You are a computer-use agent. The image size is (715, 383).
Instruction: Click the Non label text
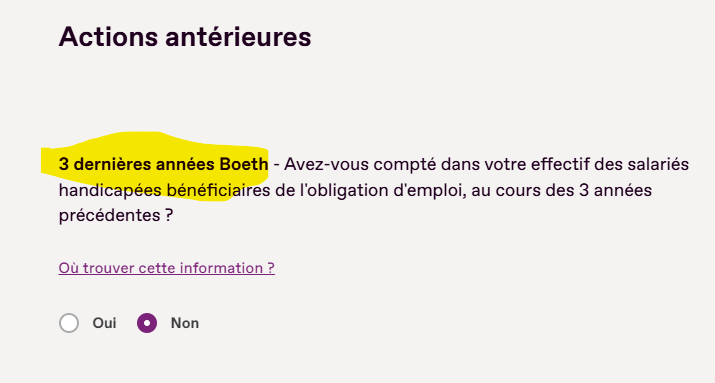coord(185,323)
